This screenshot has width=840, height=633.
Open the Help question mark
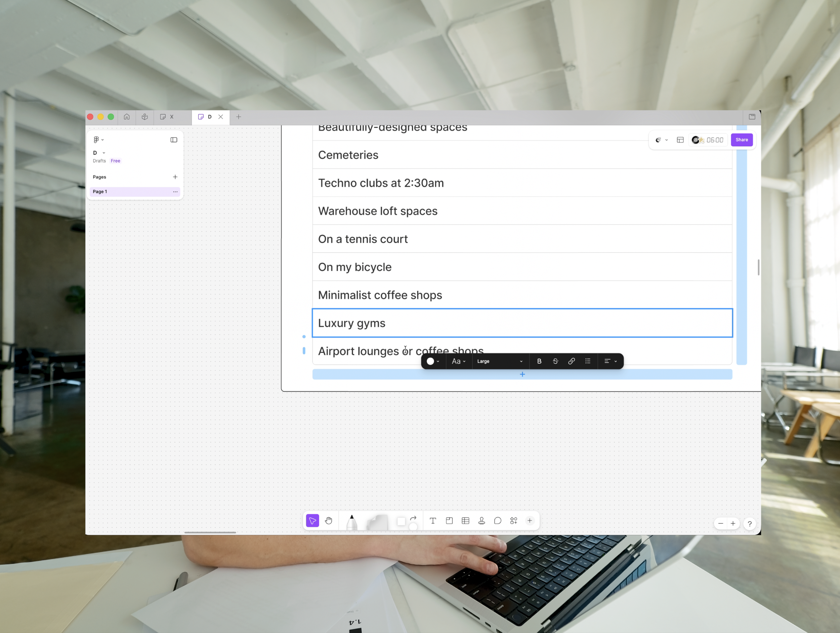point(750,523)
